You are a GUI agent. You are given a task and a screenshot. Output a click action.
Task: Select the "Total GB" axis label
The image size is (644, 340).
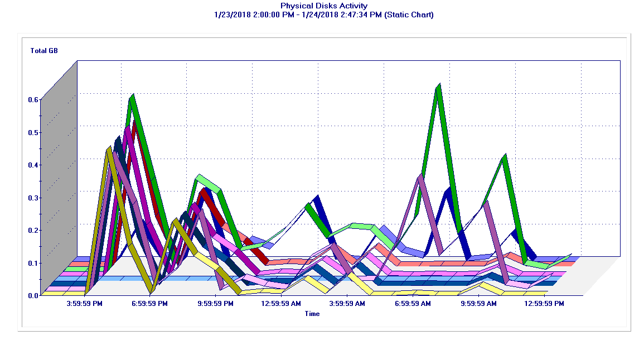click(x=44, y=51)
